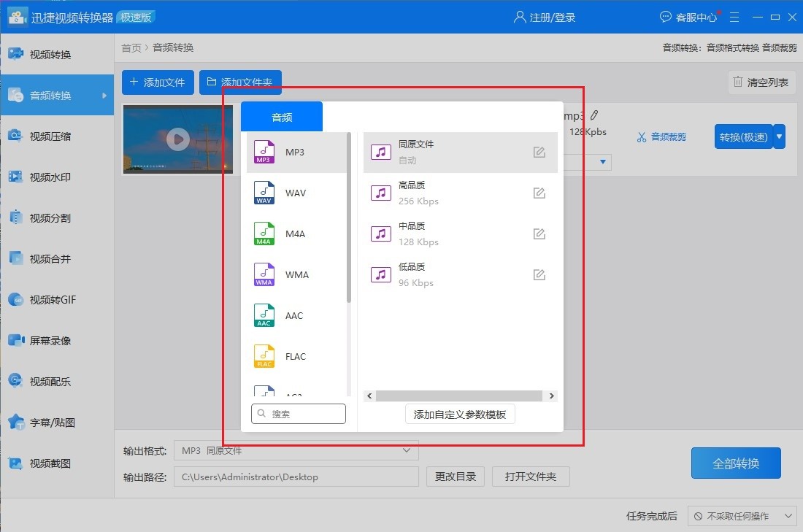Click 添加文件夹 button
803x532 pixels.
click(x=240, y=82)
